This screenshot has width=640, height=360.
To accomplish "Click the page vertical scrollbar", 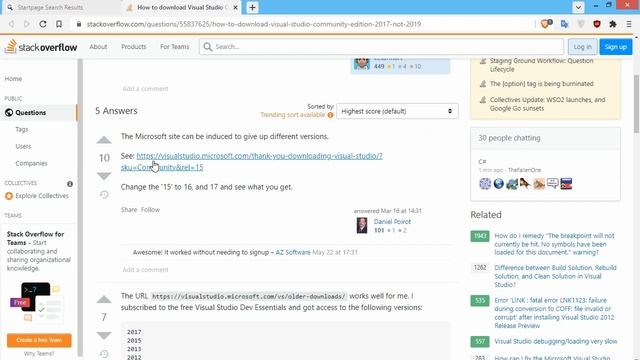I will pyautogui.click(x=636, y=104).
